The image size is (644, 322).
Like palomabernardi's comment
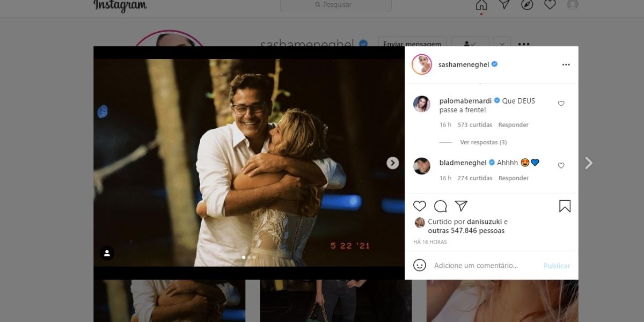click(x=561, y=104)
